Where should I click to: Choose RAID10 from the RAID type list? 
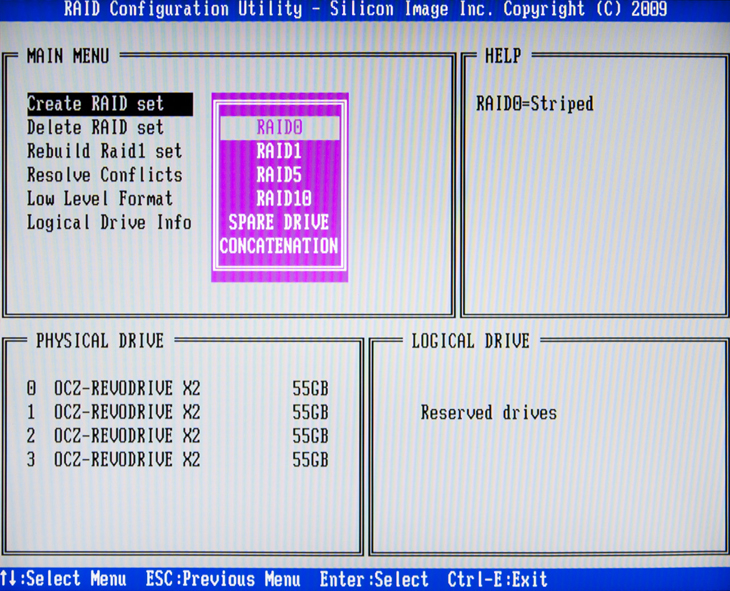pos(279,198)
